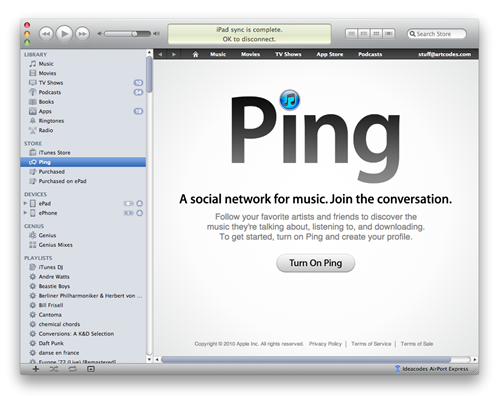Switch to list view mode
This screenshot has height=396, width=500.
351,34
